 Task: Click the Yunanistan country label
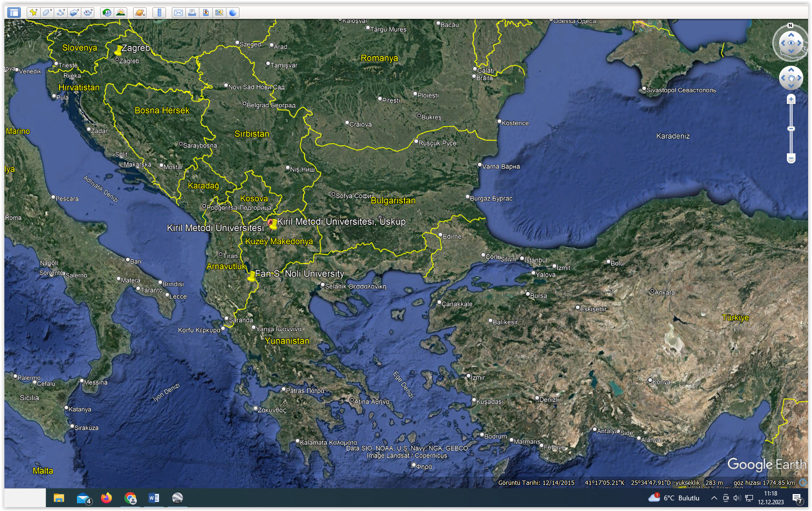[x=287, y=341]
